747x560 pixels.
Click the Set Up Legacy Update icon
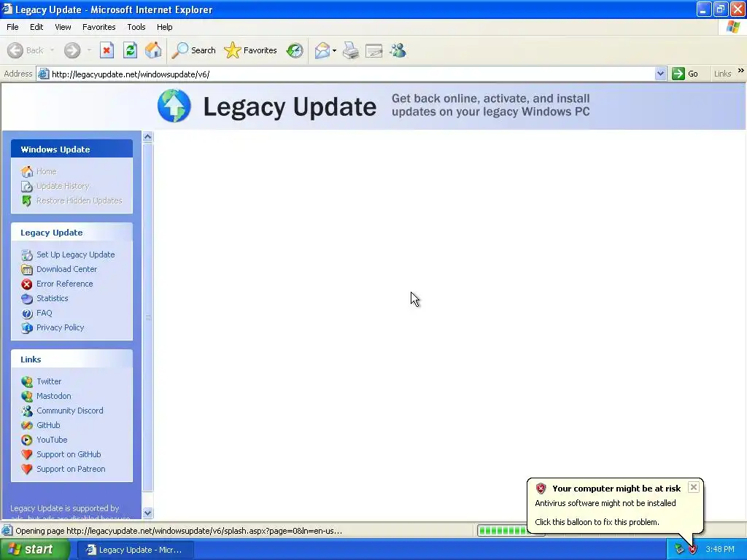tap(27, 254)
